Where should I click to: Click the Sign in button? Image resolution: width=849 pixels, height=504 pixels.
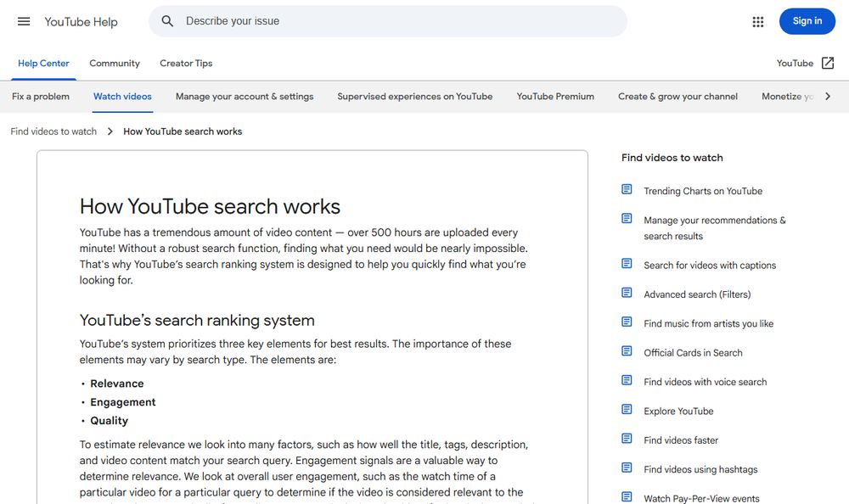[807, 21]
